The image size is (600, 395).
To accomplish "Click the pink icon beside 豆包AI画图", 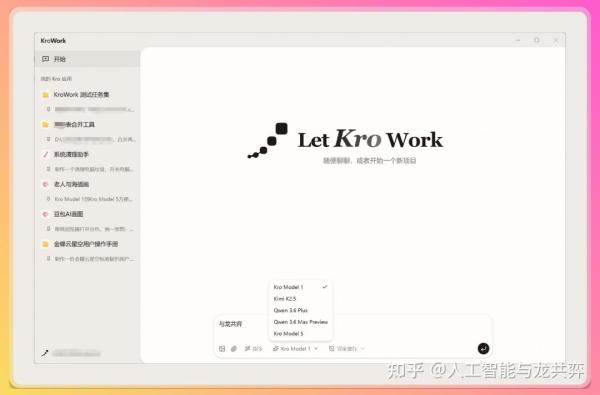I will pyautogui.click(x=45, y=214).
